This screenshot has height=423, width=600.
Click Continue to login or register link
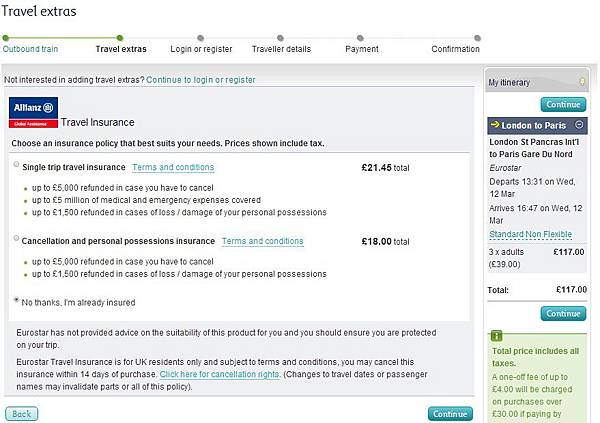click(x=200, y=80)
